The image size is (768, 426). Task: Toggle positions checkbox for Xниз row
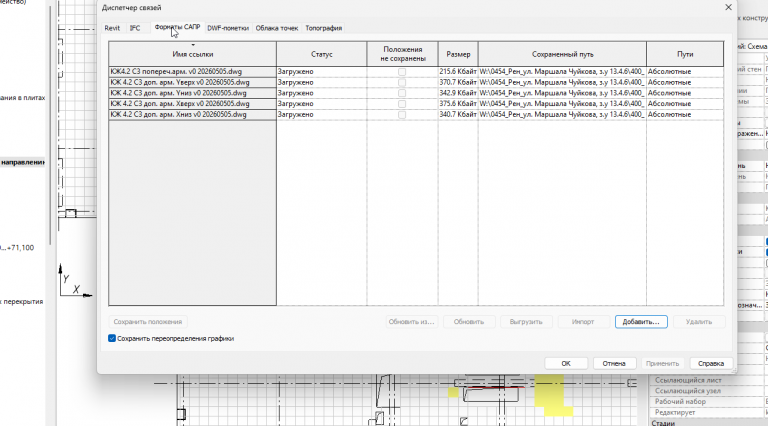point(402,115)
